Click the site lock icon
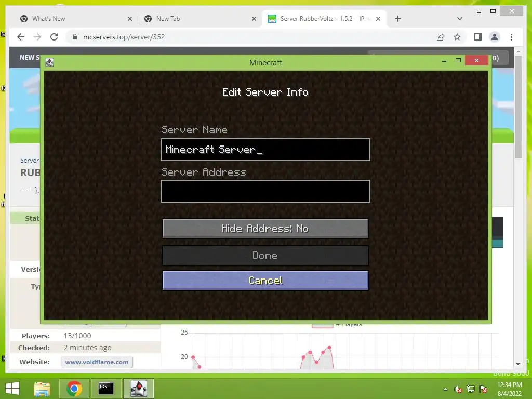The height and width of the screenshot is (399, 532). pyautogui.click(x=75, y=37)
